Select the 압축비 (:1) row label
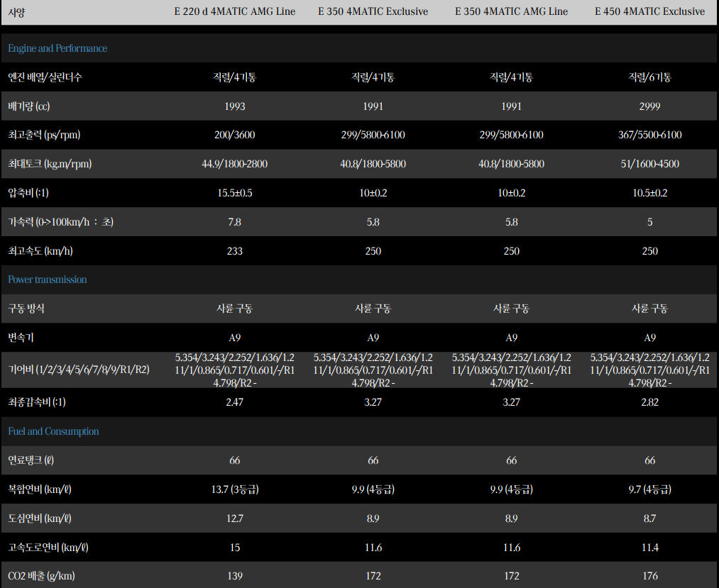The height and width of the screenshot is (588, 719). [28, 192]
